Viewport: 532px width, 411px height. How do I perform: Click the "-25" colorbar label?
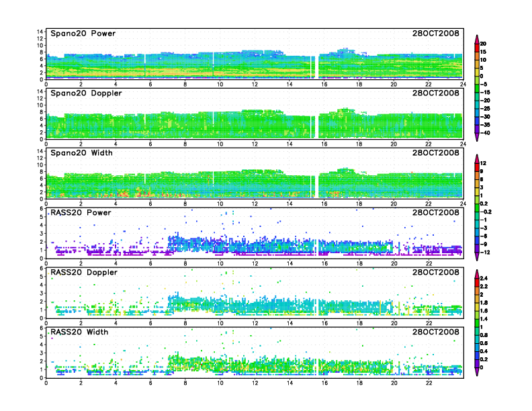[485, 109]
